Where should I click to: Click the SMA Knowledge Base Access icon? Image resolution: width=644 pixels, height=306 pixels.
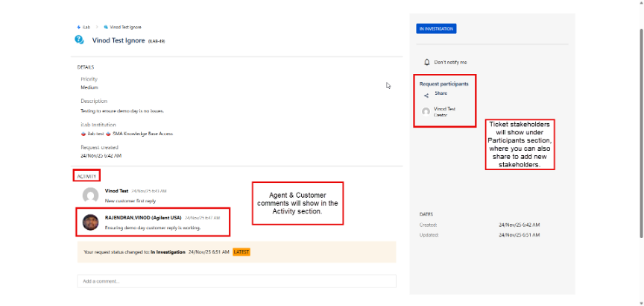109,134
